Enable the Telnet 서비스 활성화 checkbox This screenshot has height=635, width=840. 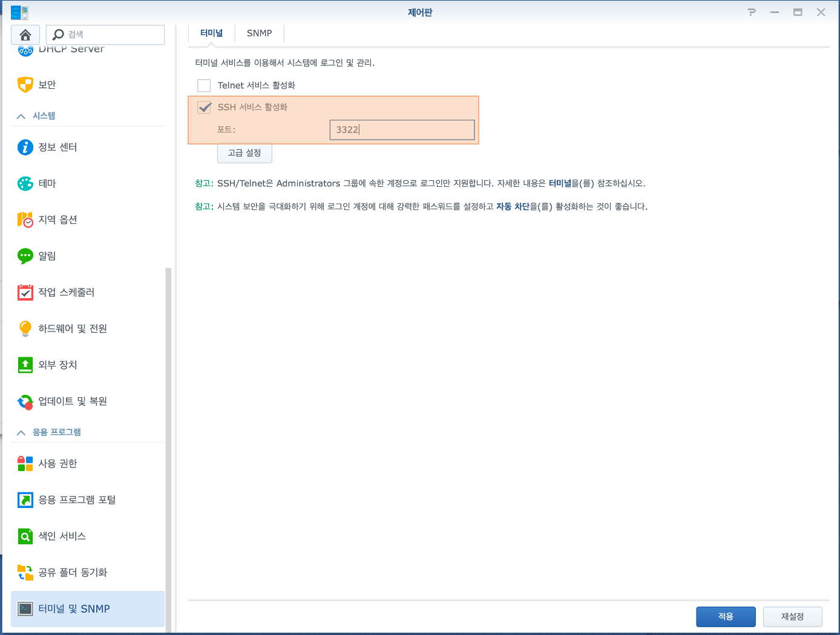tap(204, 85)
